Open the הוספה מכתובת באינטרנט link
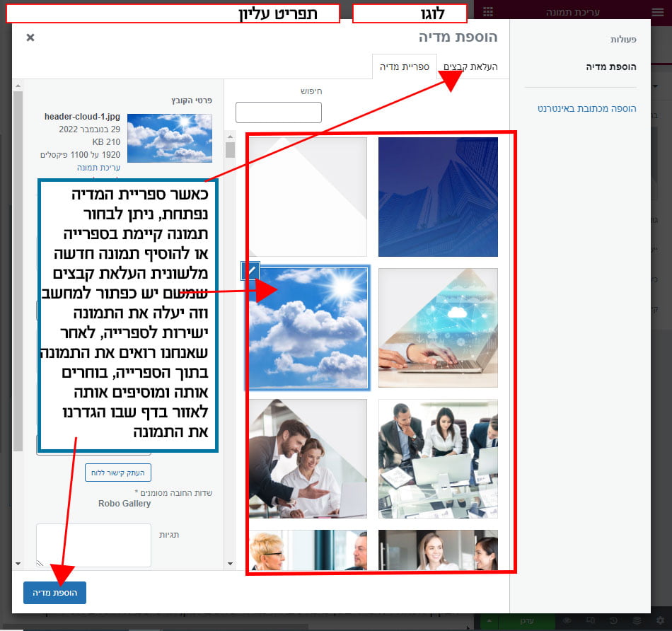Screen dimensions: 672x631 click(587, 108)
